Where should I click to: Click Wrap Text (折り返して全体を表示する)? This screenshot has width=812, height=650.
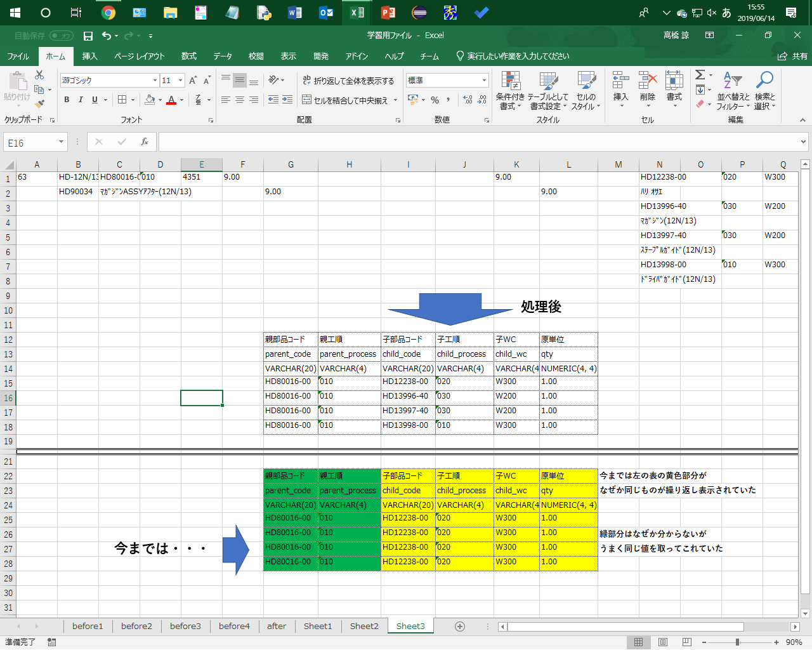(348, 81)
